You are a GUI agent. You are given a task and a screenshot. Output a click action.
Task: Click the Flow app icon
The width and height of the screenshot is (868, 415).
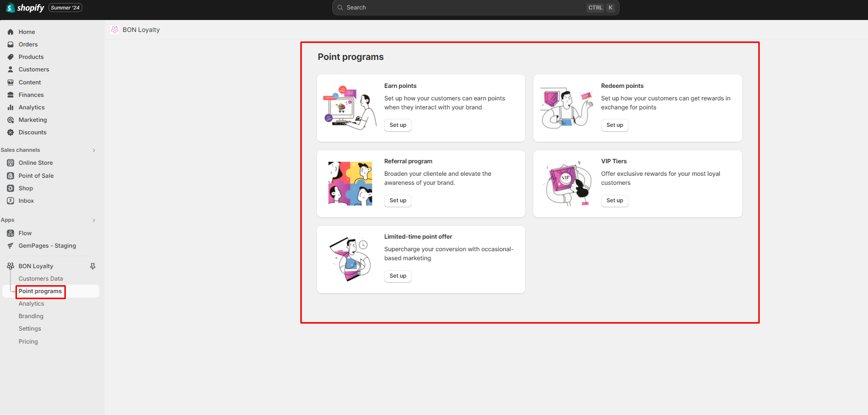tap(10, 233)
